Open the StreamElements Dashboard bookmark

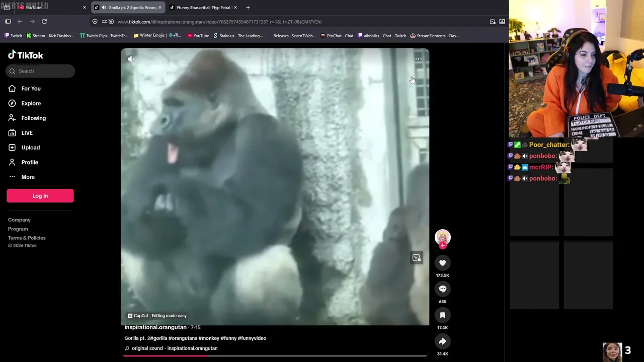click(x=434, y=36)
